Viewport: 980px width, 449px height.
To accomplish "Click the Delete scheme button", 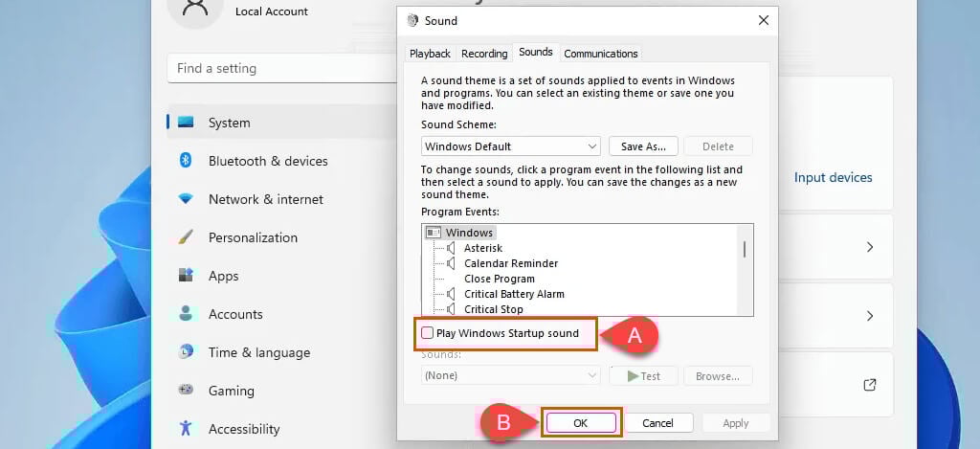I will tap(718, 146).
